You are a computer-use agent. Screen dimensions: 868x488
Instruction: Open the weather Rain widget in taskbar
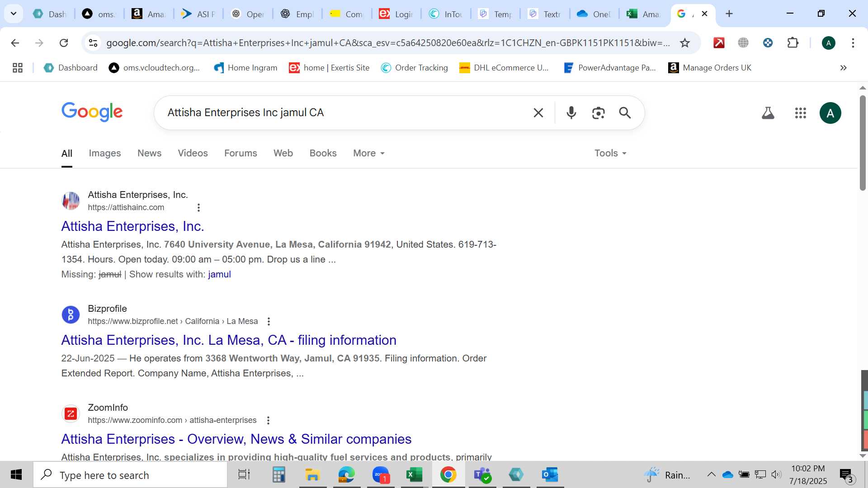pyautogui.click(x=667, y=475)
